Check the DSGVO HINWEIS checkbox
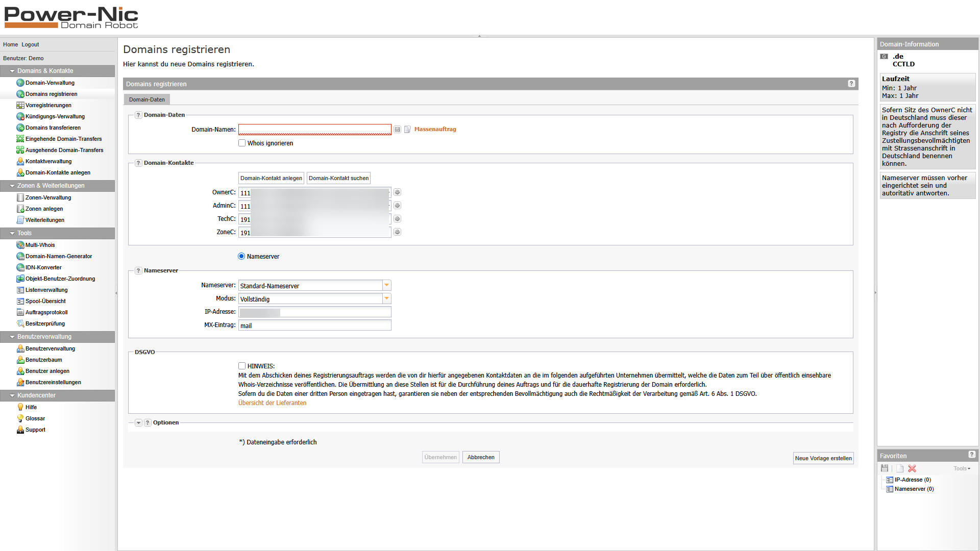Image resolution: width=980 pixels, height=551 pixels. (x=242, y=366)
